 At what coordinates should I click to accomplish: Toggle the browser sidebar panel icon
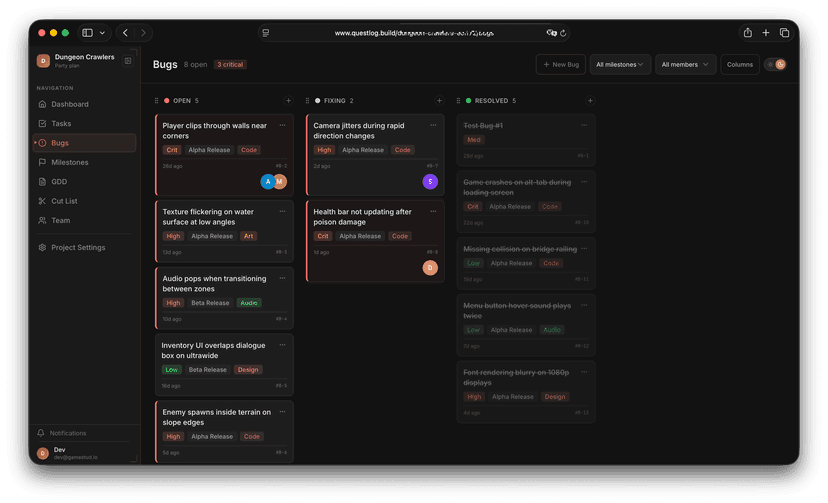tap(88, 33)
